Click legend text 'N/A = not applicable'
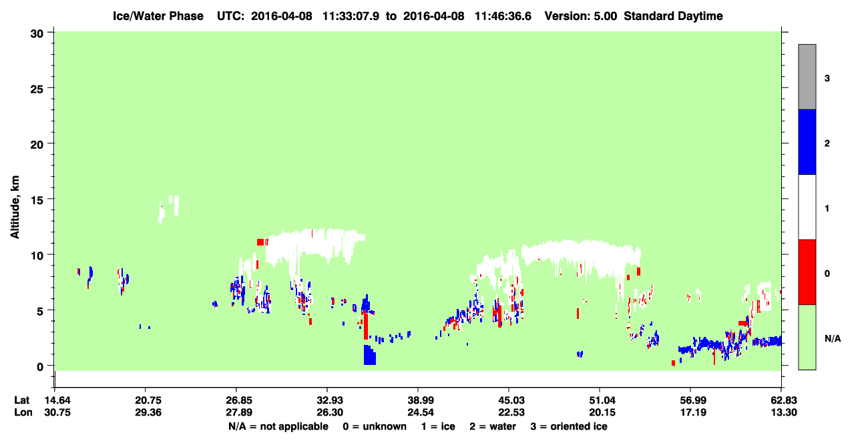 tap(278, 426)
